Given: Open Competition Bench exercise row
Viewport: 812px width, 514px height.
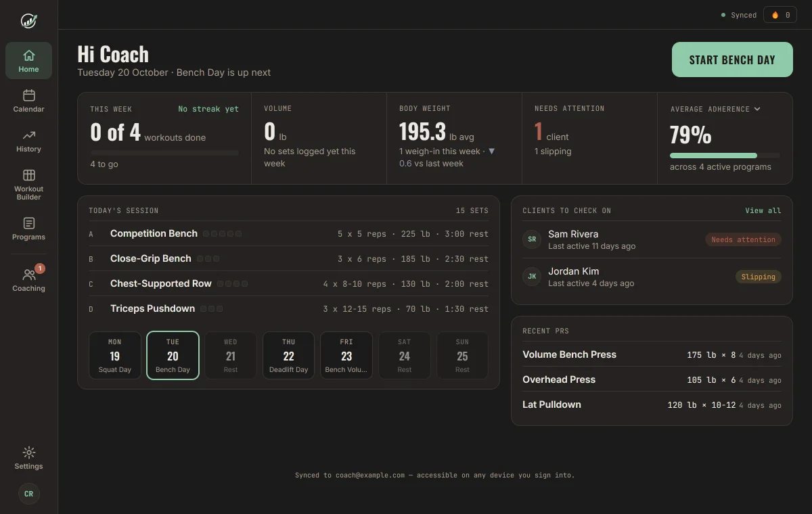Looking at the screenshot, I should point(288,233).
